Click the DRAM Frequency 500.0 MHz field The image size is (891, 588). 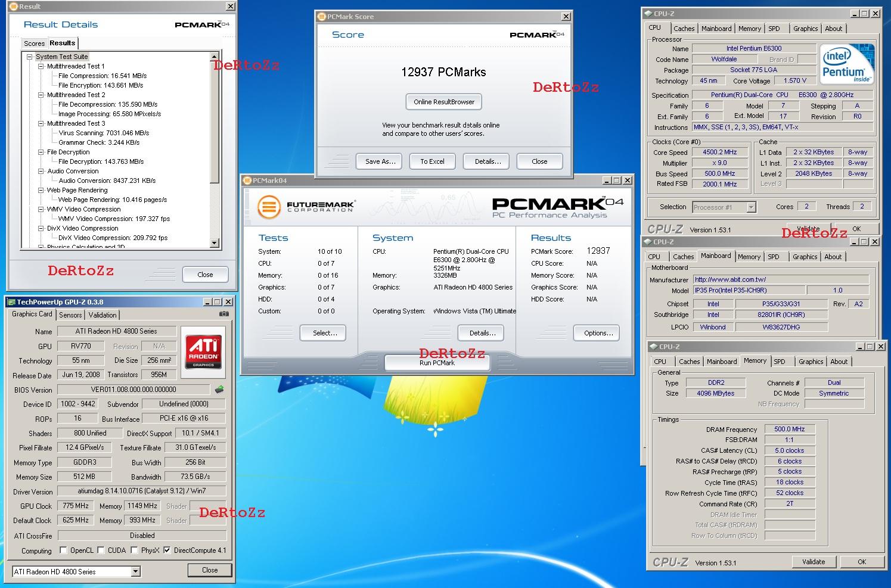tap(789, 429)
